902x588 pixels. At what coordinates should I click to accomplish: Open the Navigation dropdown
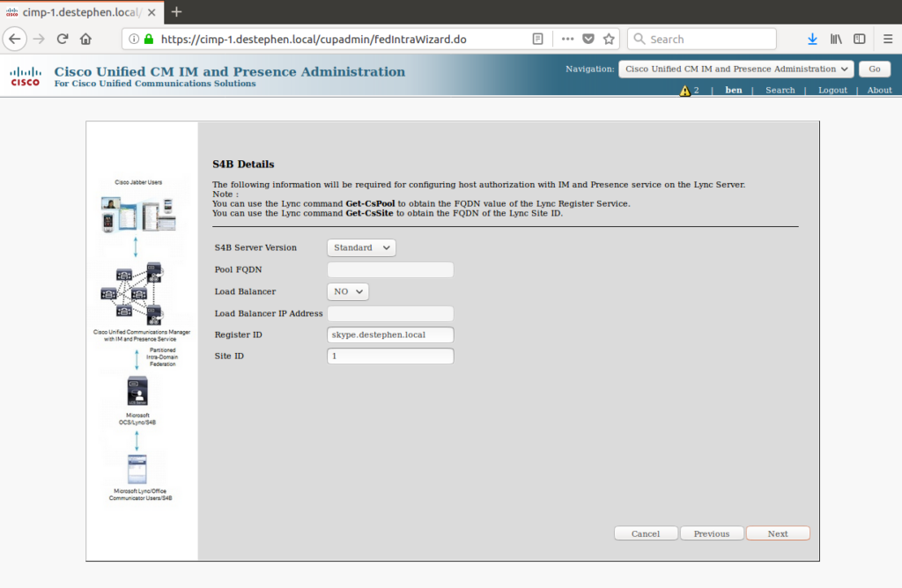[x=736, y=69]
